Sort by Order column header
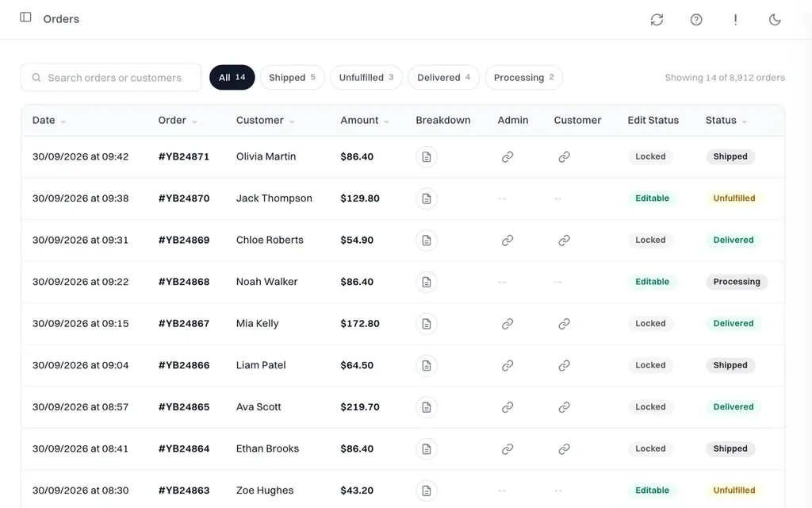Image resolution: width=812 pixels, height=508 pixels. (177, 121)
